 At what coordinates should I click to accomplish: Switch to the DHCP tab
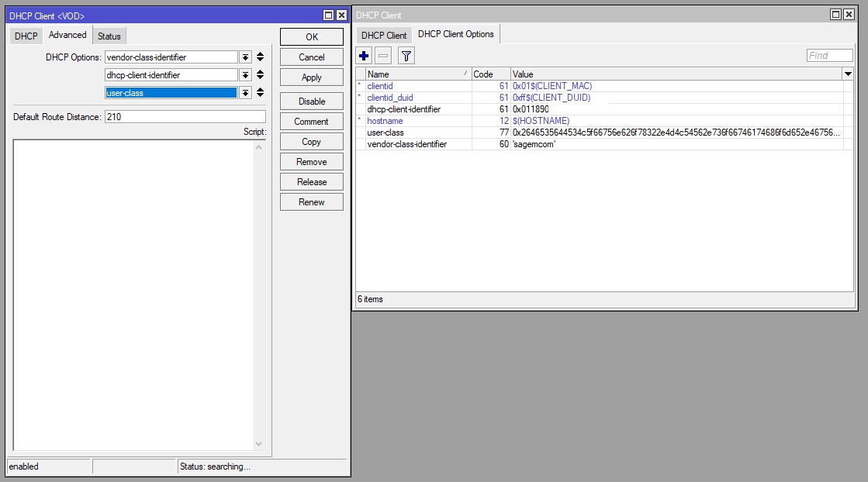26,36
